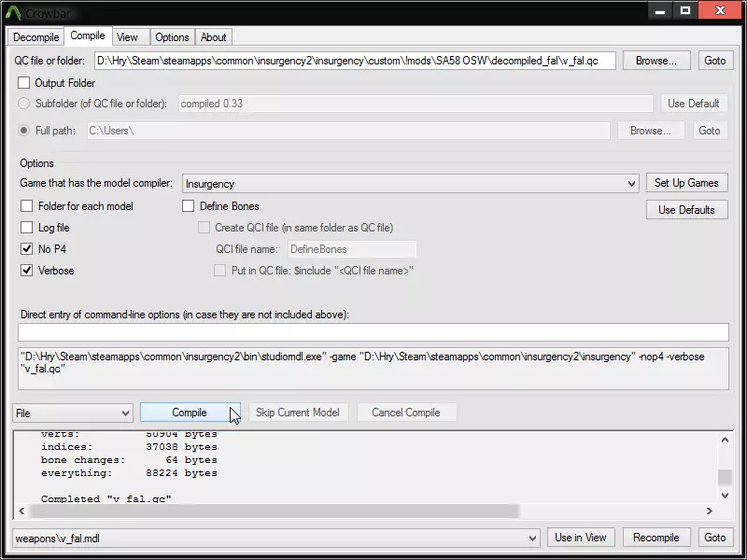Select the Compile tab
This screenshot has height=560, width=747.
[x=88, y=35]
